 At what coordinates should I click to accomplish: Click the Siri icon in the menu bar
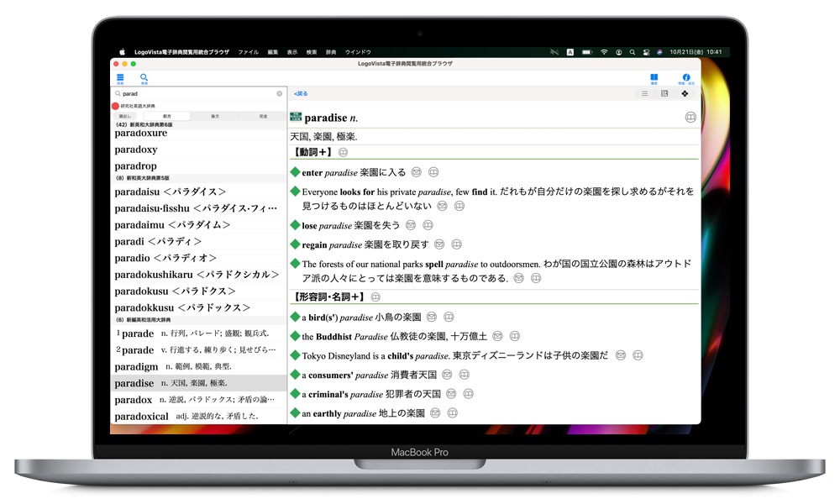(660, 52)
